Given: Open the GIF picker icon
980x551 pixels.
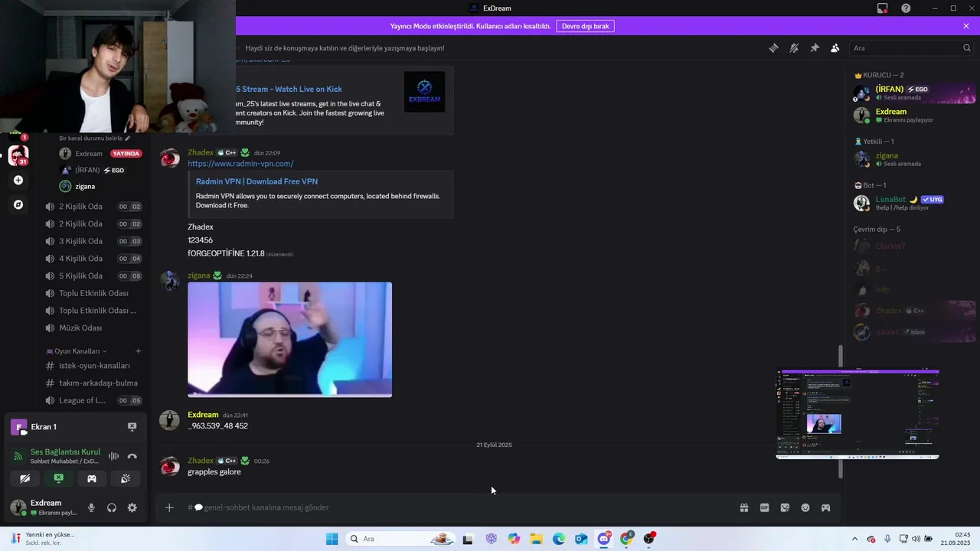Looking at the screenshot, I should pos(764,507).
